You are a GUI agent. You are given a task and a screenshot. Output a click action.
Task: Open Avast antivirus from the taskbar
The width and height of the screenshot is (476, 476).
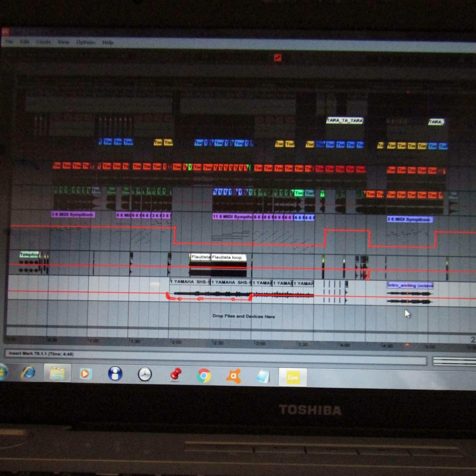coord(233,376)
